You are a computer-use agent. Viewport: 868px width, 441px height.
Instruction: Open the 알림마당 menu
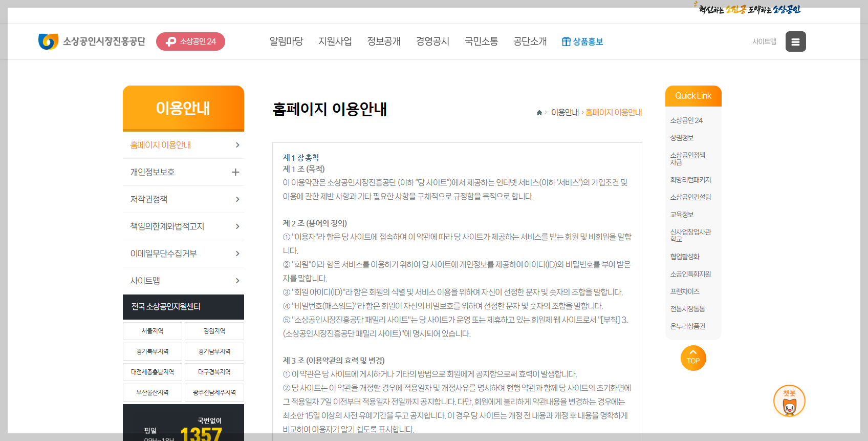(286, 41)
